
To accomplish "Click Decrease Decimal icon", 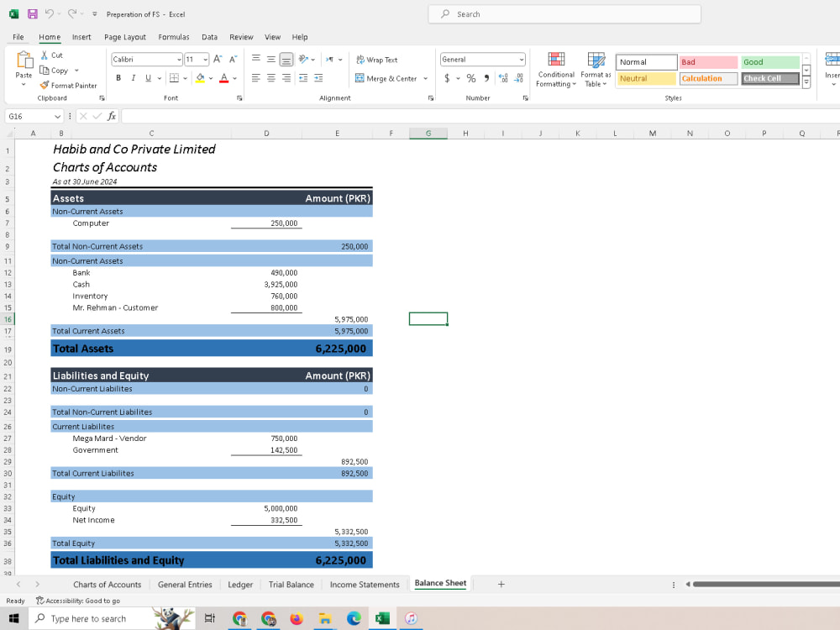I will [518, 78].
